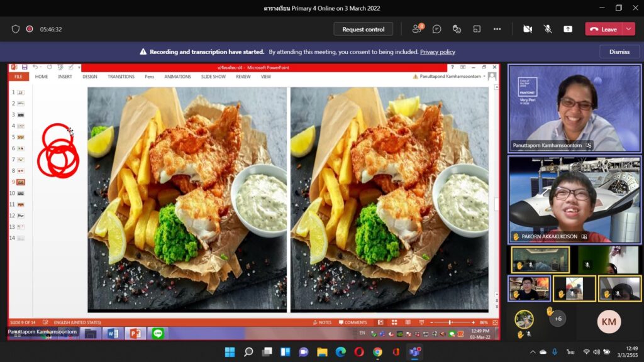Viewport: 644px width, 362px height.
Task: Open the More actions ellipsis menu
Action: click(497, 29)
